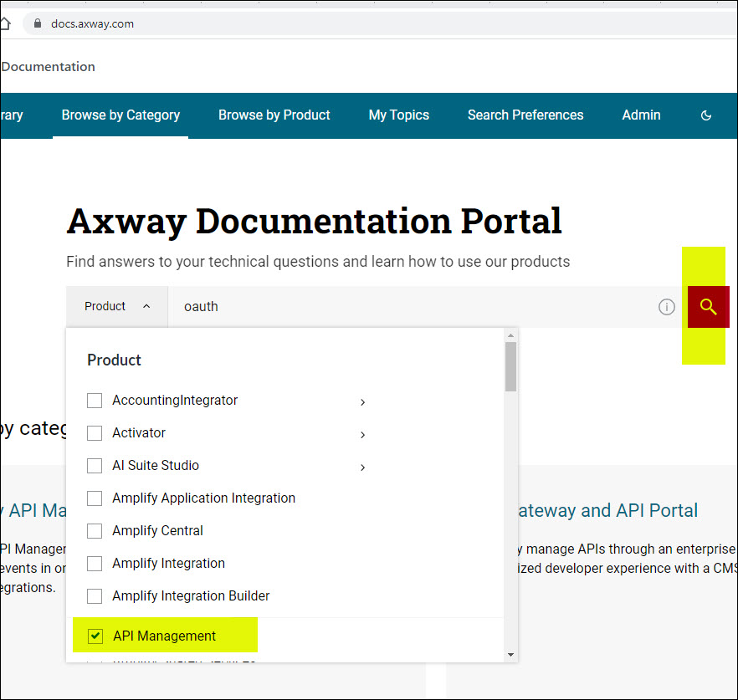Tick the Amplify Central checkbox

(x=95, y=531)
